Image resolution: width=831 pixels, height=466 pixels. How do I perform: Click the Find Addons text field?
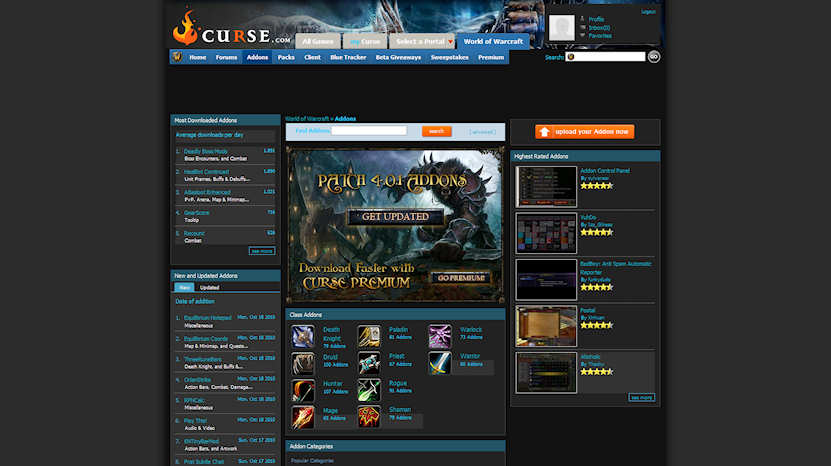coord(369,130)
